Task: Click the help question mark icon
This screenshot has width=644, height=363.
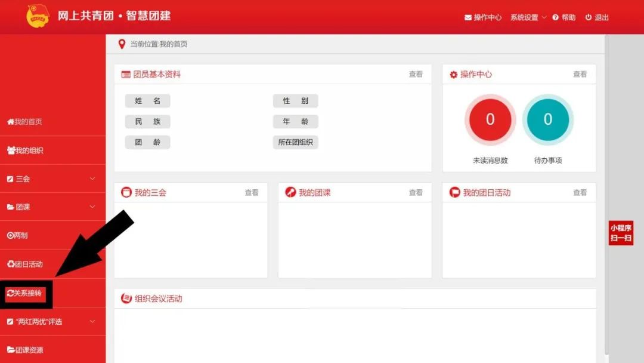Action: [555, 17]
